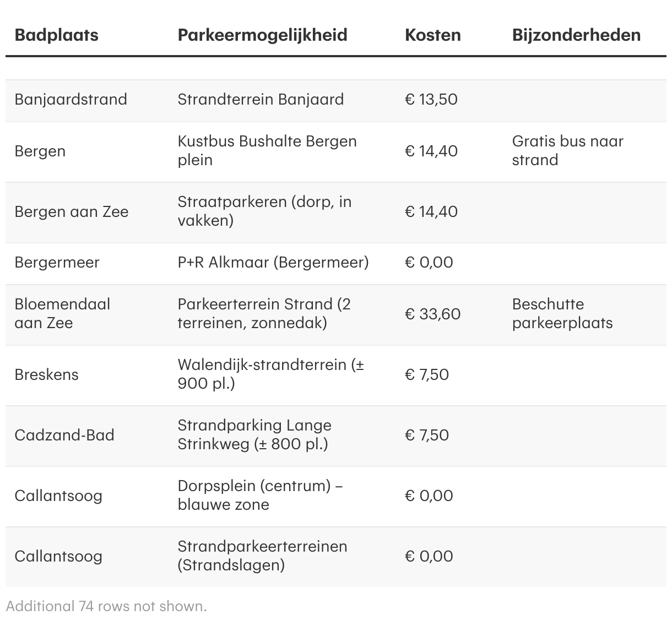The image size is (672, 621).
Task: Click Strandparking Lange Strinkweg cell
Action: (x=254, y=434)
